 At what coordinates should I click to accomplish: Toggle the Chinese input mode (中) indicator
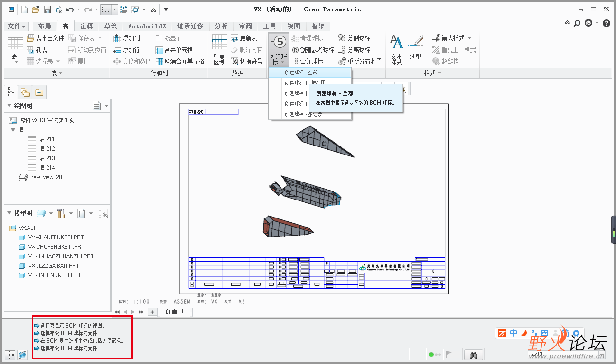[513, 333]
